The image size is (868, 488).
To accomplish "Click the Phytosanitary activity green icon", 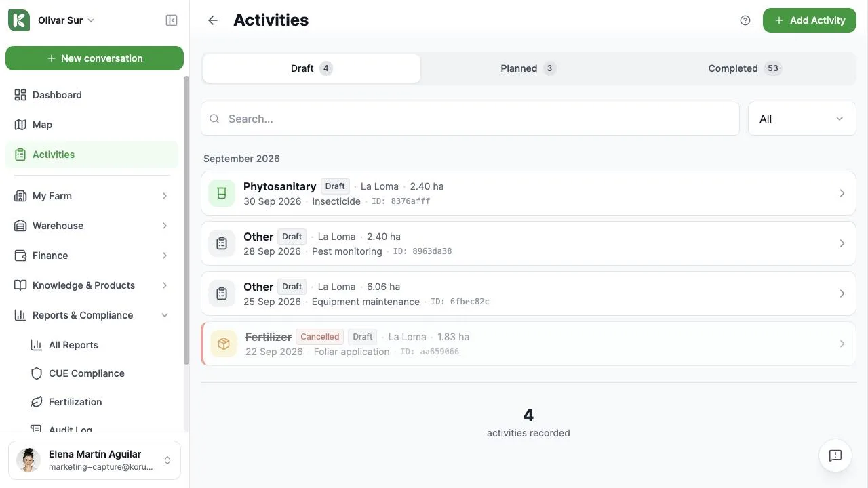I will (222, 193).
